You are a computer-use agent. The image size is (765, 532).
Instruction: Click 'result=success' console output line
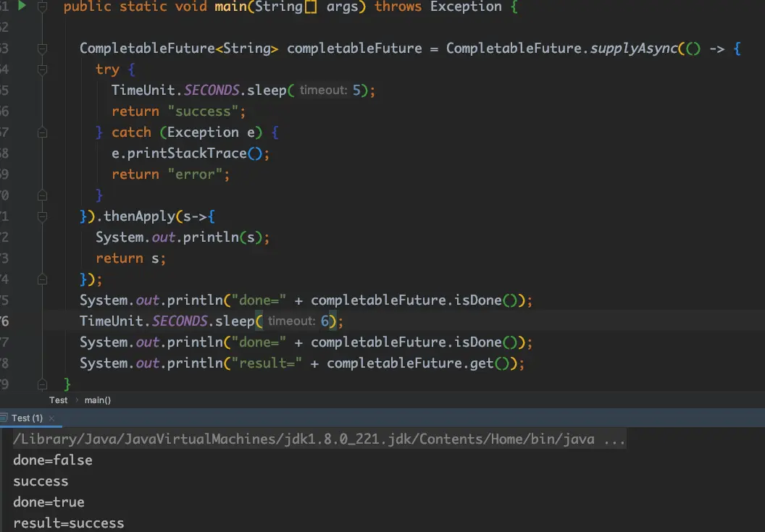(x=69, y=523)
